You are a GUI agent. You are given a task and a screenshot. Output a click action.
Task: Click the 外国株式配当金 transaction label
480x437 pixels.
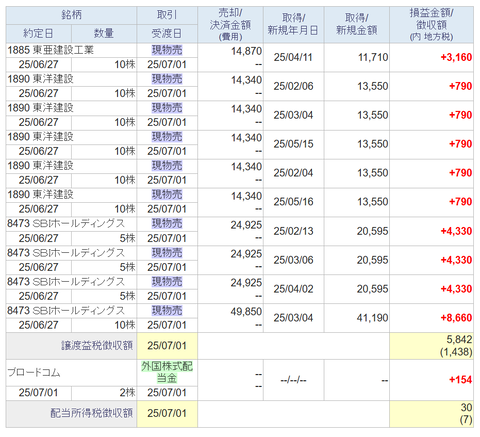pos(167,372)
